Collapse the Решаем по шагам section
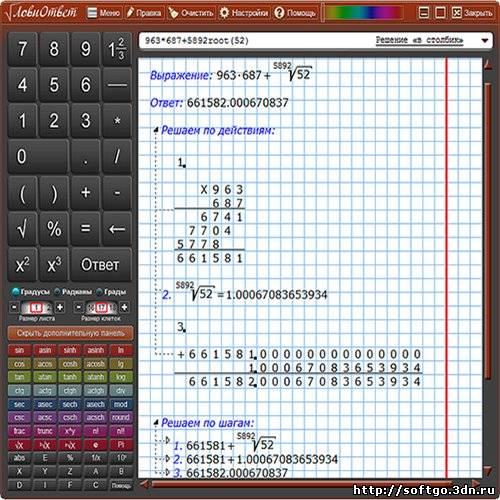 tap(156, 423)
